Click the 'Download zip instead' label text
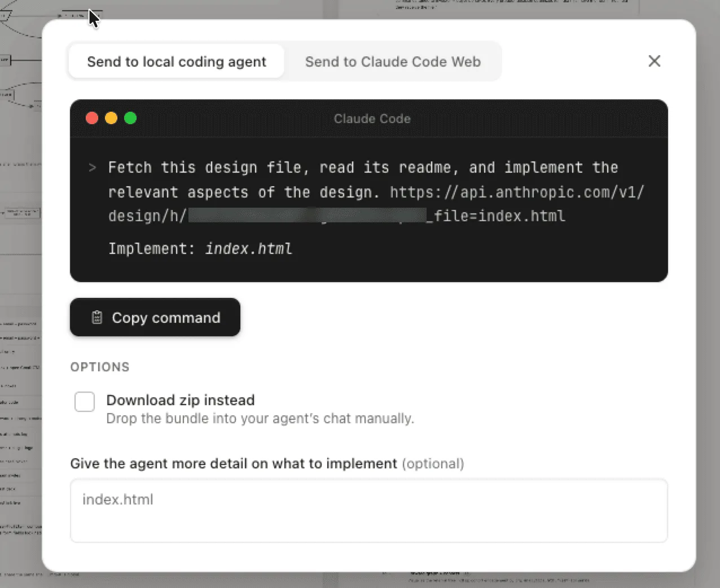 pyautogui.click(x=181, y=400)
